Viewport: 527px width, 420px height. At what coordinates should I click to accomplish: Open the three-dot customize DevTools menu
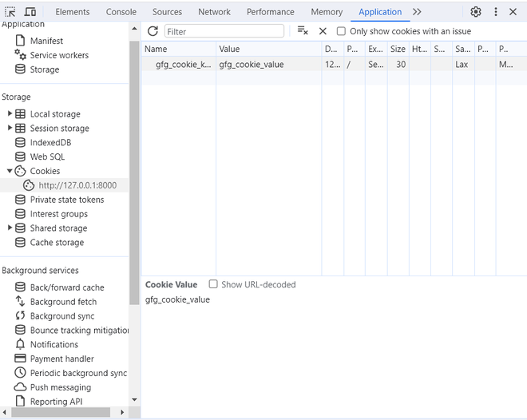(x=496, y=12)
